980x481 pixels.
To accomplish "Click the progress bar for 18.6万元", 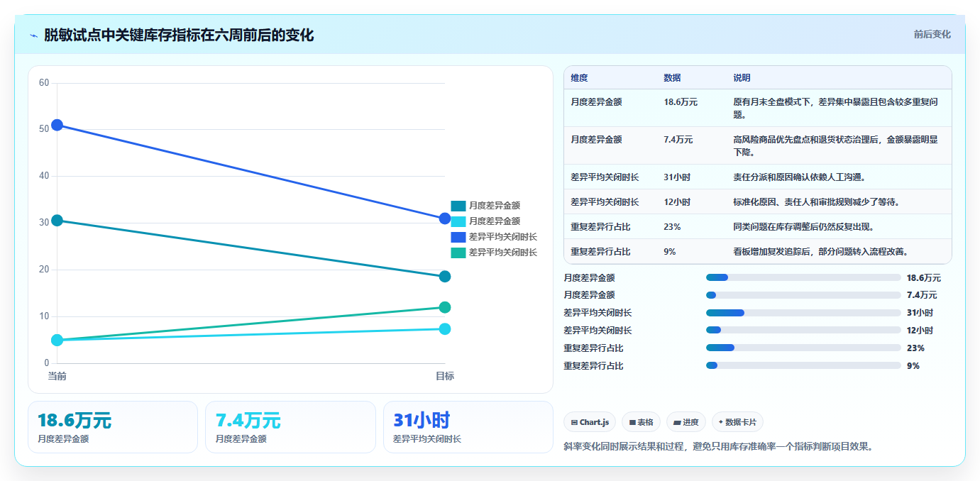I will click(803, 277).
